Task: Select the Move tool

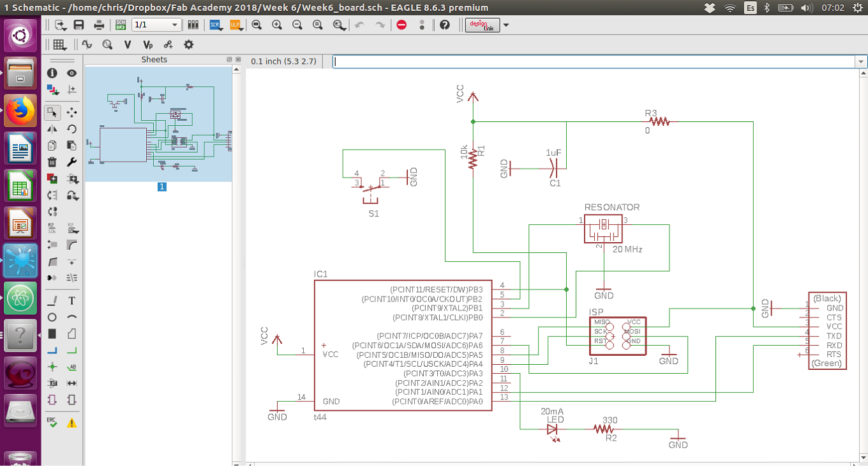Action: click(x=71, y=112)
